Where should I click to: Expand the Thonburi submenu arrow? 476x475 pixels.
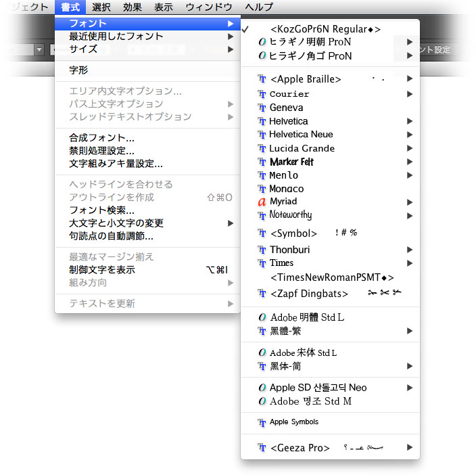click(x=410, y=250)
